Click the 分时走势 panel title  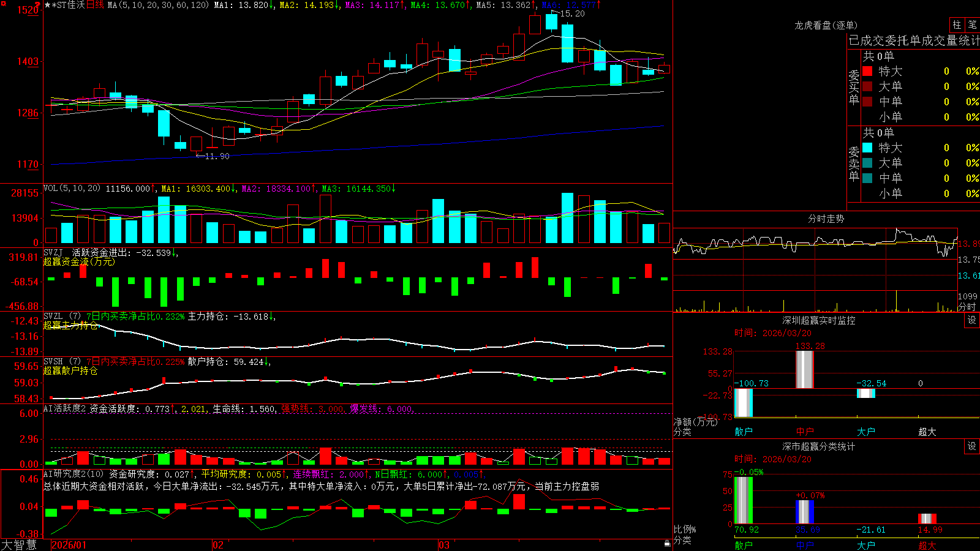click(826, 219)
